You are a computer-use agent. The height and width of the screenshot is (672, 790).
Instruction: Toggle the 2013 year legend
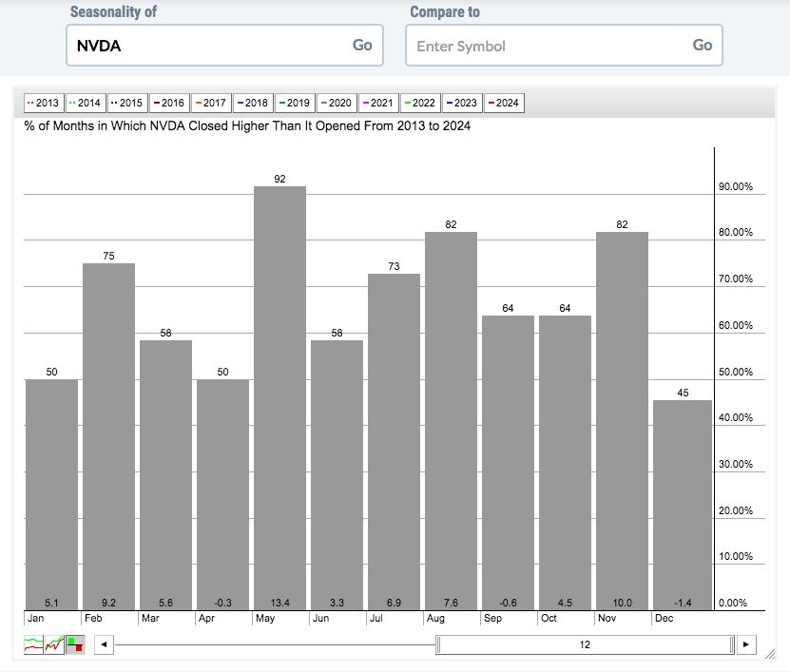click(x=44, y=103)
